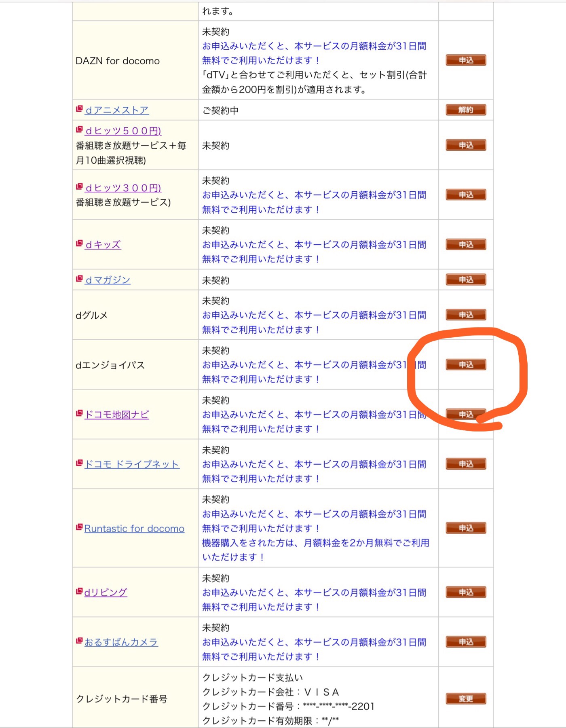Open the ドコモ ドライブネット link
Viewport: 566px width, 728px height.
click(132, 464)
